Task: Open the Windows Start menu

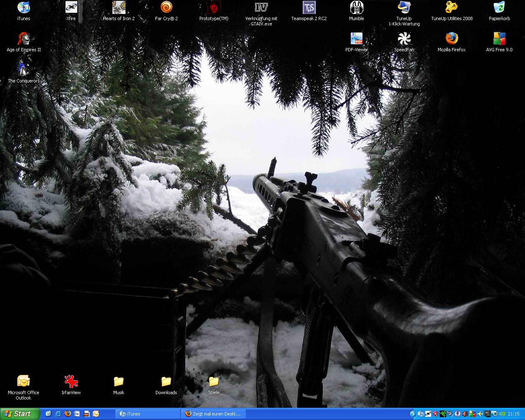Action: (20, 414)
